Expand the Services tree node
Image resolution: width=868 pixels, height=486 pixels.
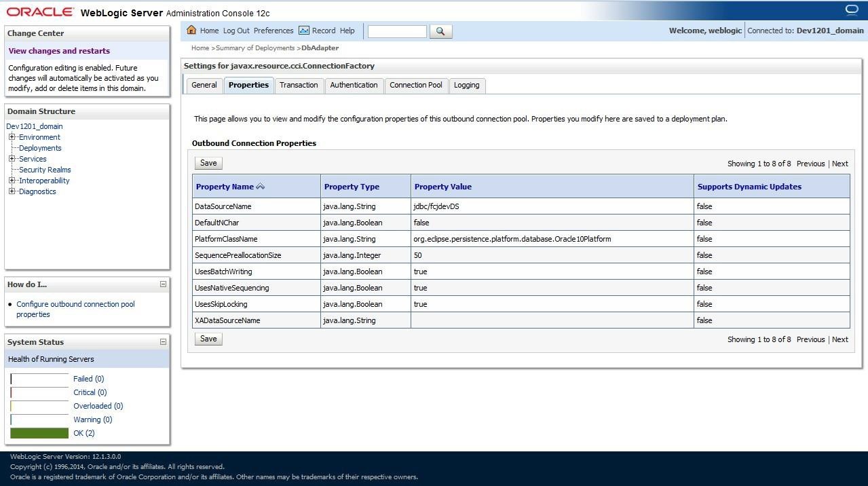point(12,159)
